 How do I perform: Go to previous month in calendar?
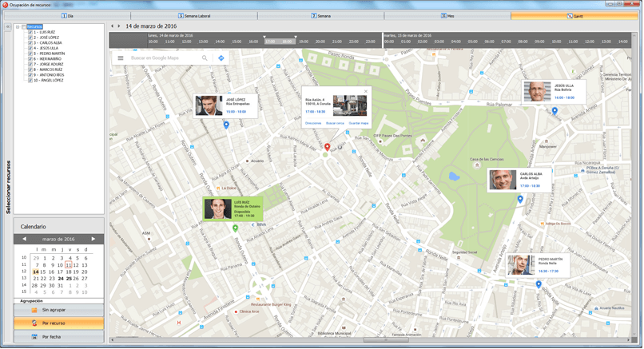[24, 239]
